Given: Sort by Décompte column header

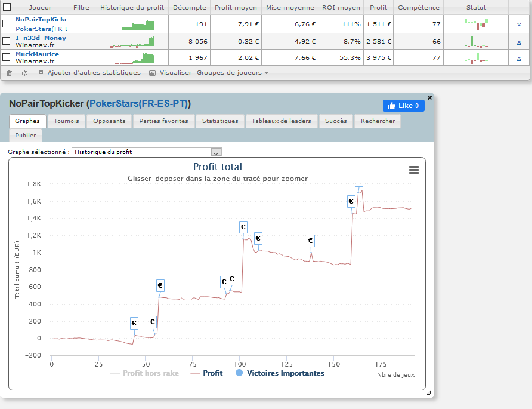Looking at the screenshot, I should tap(189, 8).
